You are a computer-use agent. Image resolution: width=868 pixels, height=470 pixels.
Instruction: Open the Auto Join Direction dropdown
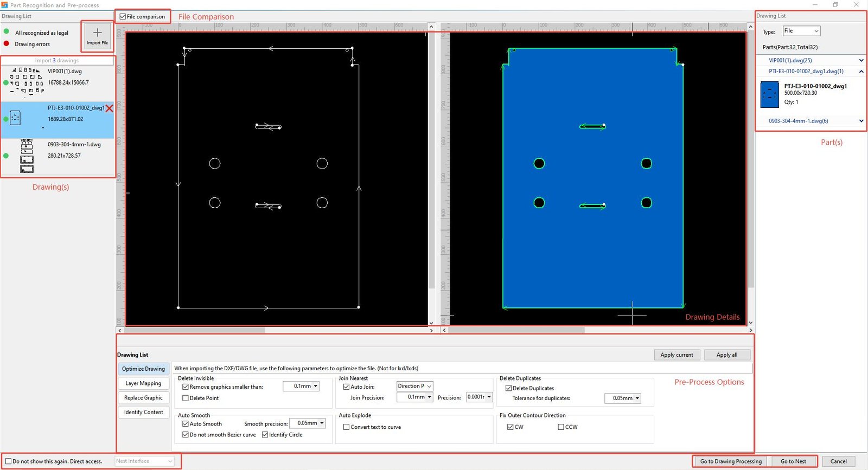pyautogui.click(x=414, y=386)
